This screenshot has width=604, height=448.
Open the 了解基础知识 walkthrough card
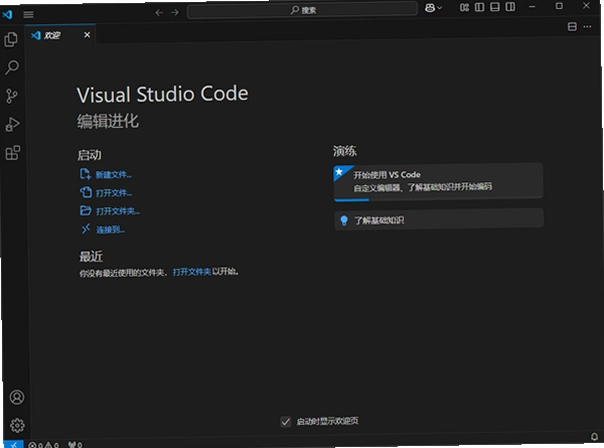coord(439,220)
